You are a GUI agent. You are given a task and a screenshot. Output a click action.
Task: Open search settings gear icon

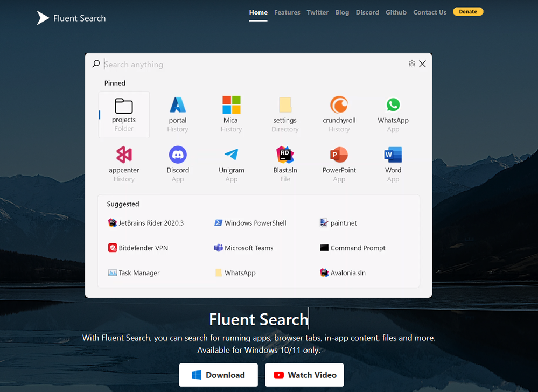pyautogui.click(x=412, y=64)
